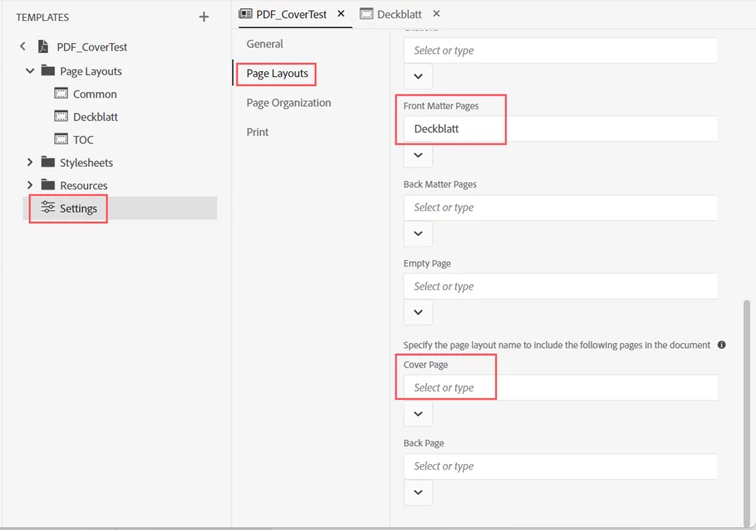The width and height of the screenshot is (756, 530).
Task: Open the Common page layout
Action: point(94,94)
